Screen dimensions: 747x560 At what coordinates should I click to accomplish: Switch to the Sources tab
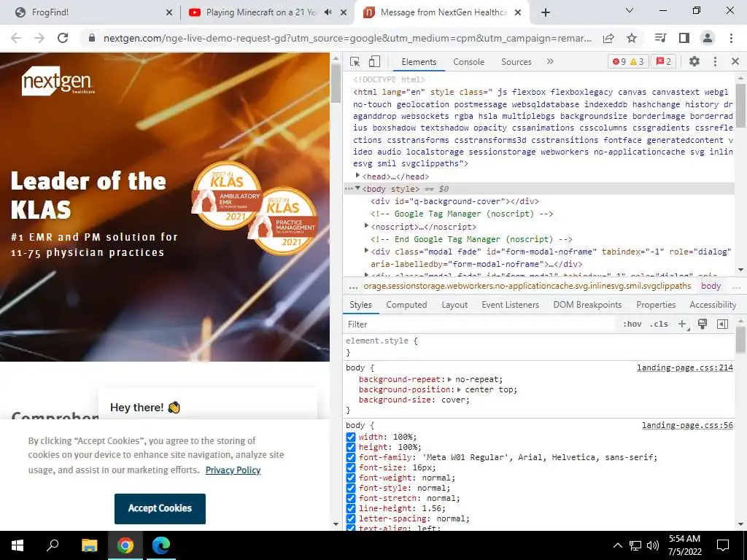tap(516, 62)
